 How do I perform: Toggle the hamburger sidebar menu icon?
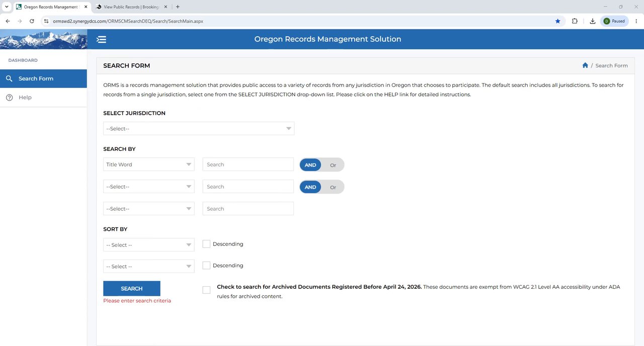click(x=101, y=39)
